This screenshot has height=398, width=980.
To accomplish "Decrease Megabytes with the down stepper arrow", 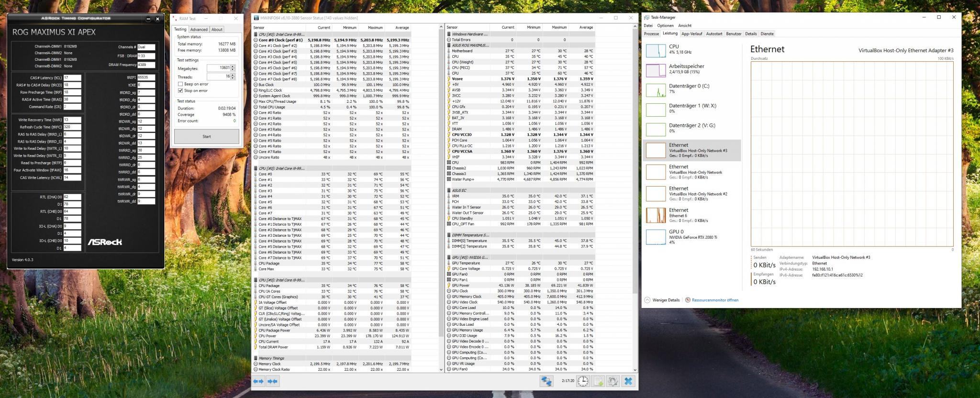I will (x=233, y=70).
